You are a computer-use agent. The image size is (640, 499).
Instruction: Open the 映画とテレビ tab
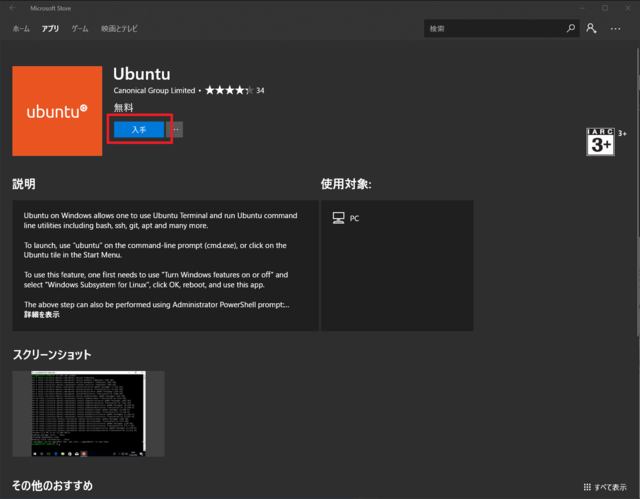click(x=119, y=29)
